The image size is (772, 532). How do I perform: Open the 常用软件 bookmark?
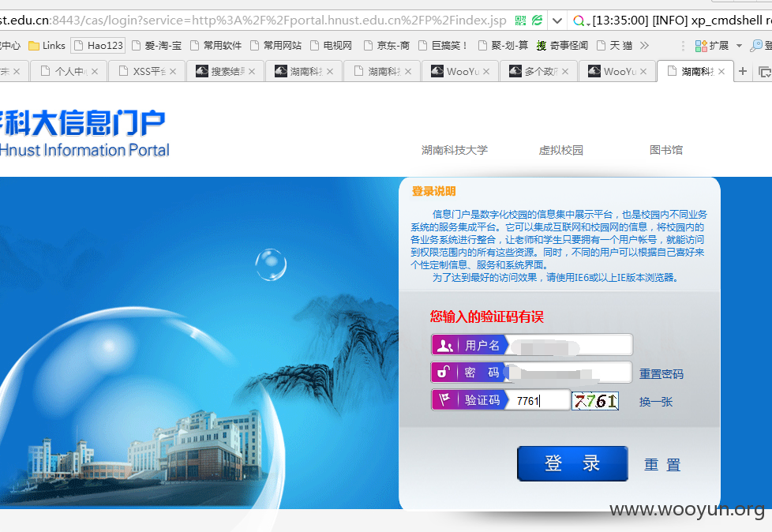(216, 46)
